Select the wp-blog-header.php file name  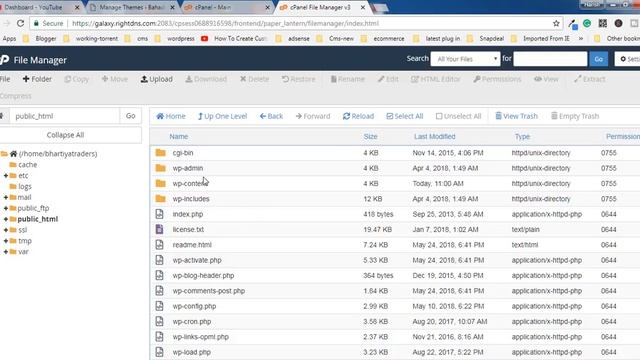pyautogui.click(x=203, y=276)
